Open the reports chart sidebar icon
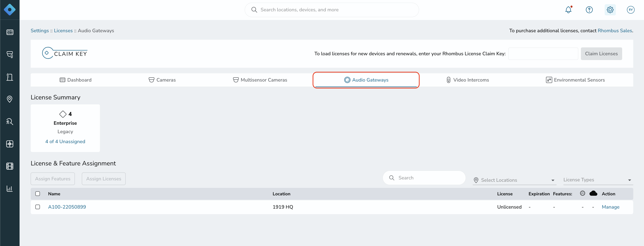The width and height of the screenshot is (644, 246). point(10,188)
